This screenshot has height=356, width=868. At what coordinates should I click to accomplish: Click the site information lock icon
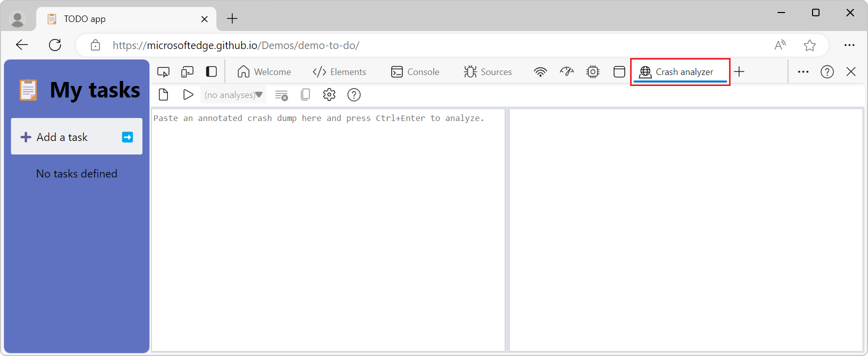[95, 45]
